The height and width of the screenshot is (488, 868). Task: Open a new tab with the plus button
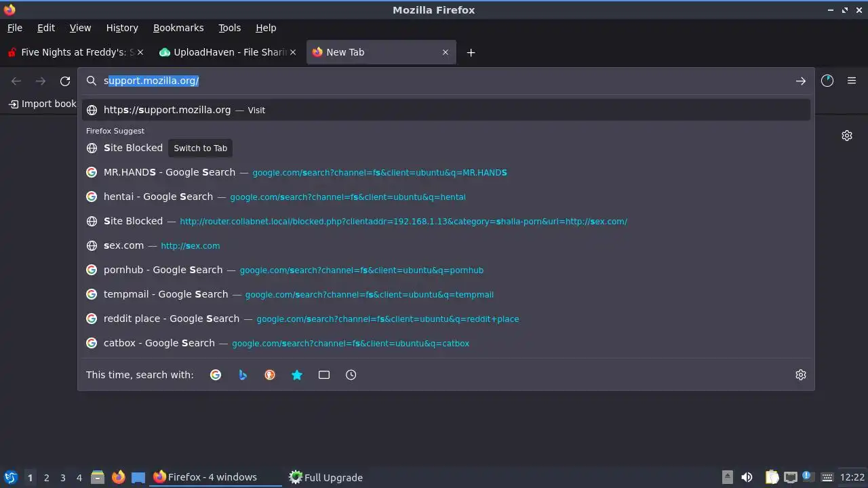(x=471, y=52)
